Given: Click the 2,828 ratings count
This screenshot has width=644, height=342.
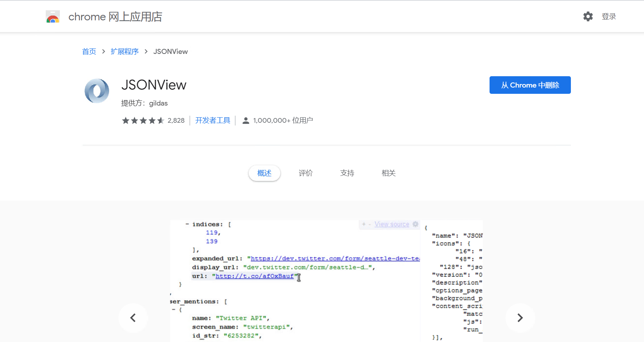Looking at the screenshot, I should click(x=176, y=120).
